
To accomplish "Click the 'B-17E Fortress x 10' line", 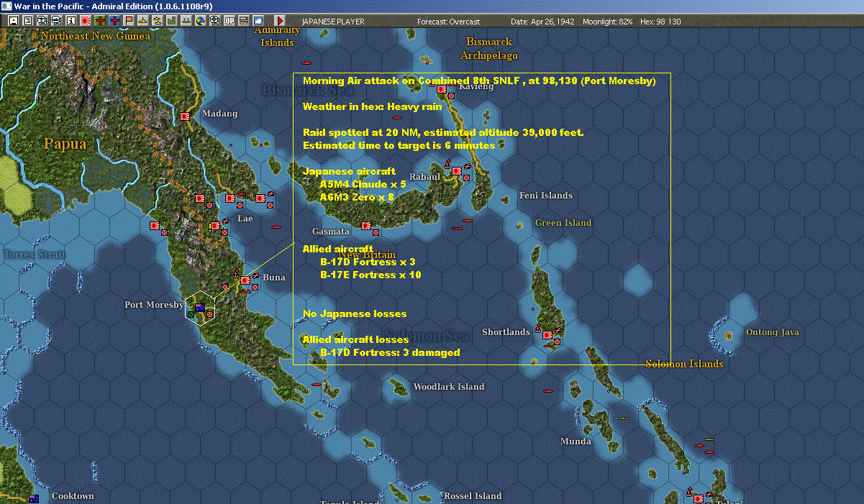I will [x=370, y=275].
